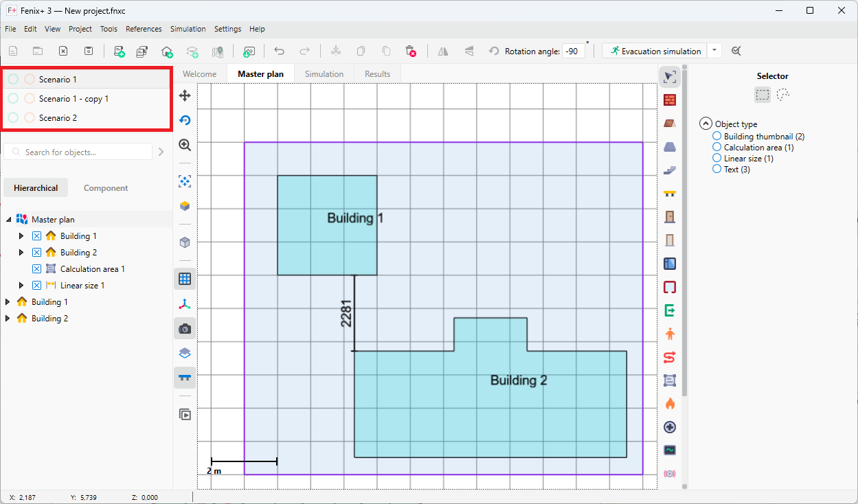Toggle the Linear size 1 checkbox

coord(37,286)
